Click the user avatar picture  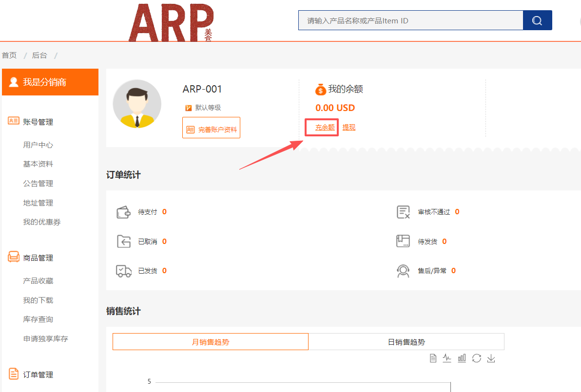[x=137, y=104]
